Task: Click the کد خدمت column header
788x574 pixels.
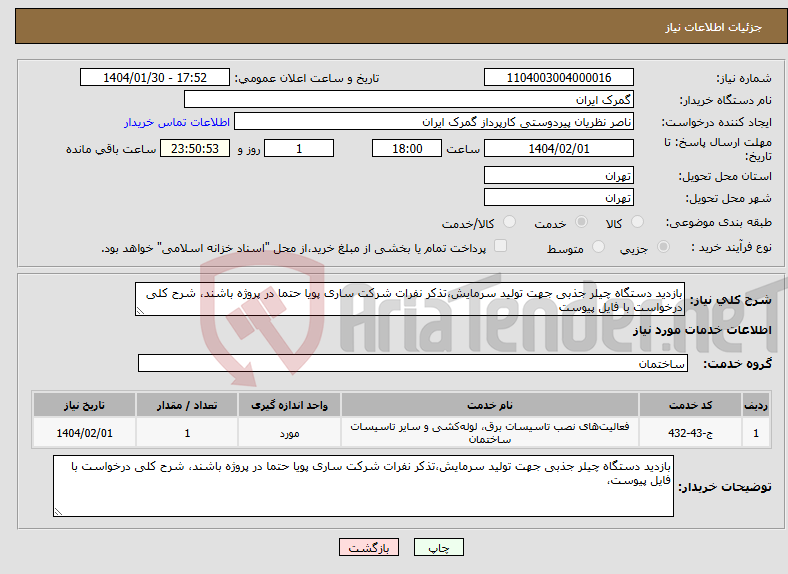Action: pyautogui.click(x=691, y=405)
